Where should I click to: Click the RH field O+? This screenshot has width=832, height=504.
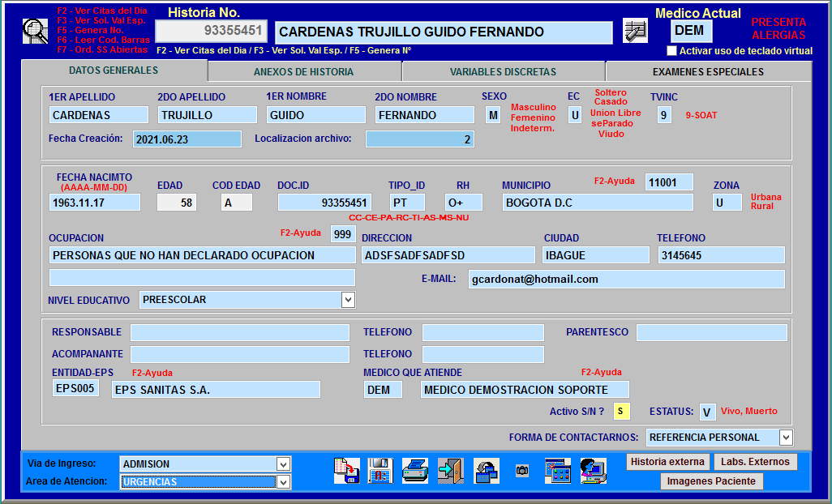pyautogui.click(x=464, y=203)
